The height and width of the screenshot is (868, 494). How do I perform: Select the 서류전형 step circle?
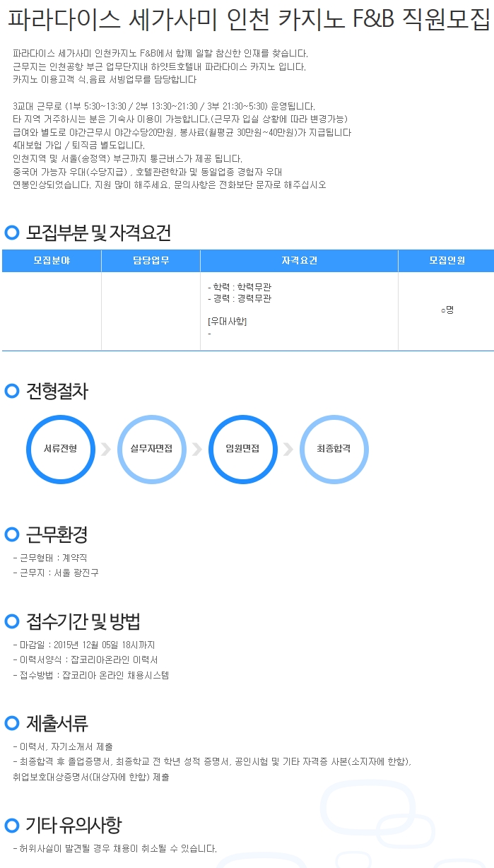[60, 450]
